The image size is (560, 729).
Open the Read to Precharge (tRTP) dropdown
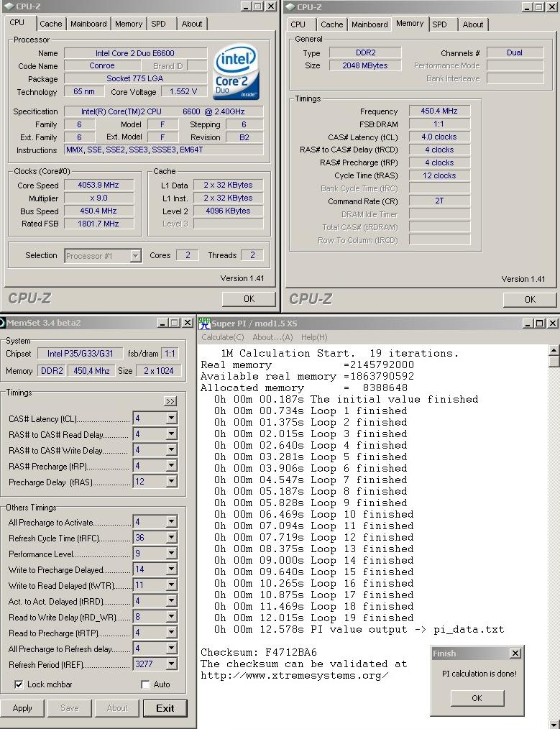point(172,633)
